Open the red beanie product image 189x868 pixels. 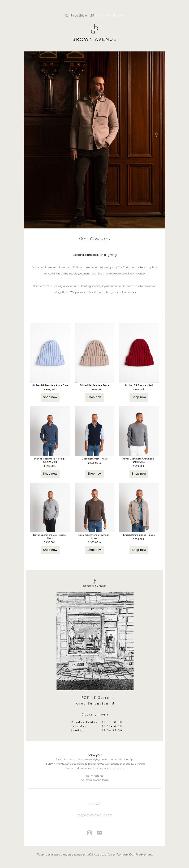point(139,352)
